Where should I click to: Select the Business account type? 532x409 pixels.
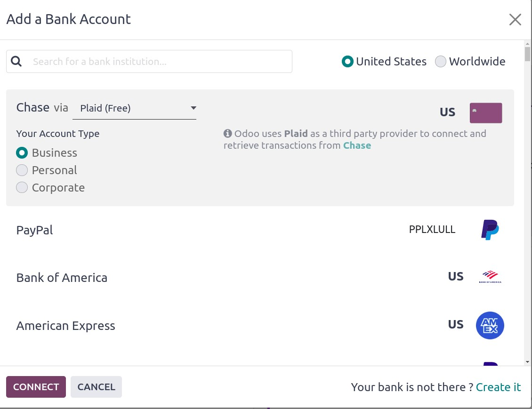tap(22, 153)
